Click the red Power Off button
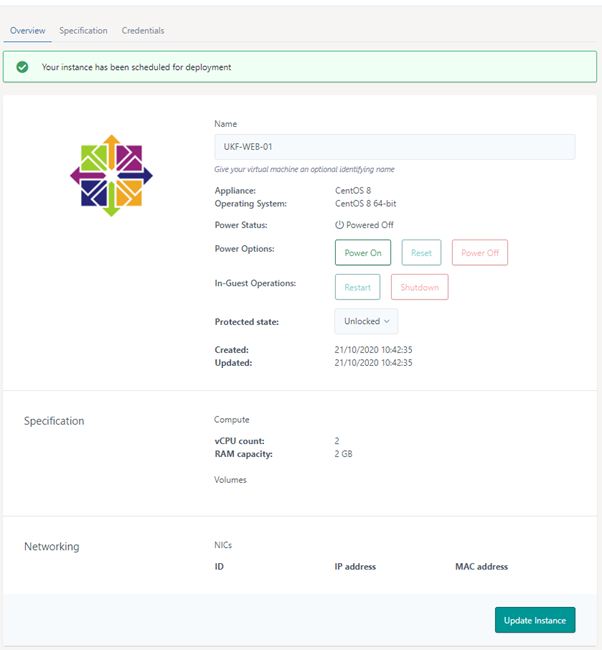 479,253
